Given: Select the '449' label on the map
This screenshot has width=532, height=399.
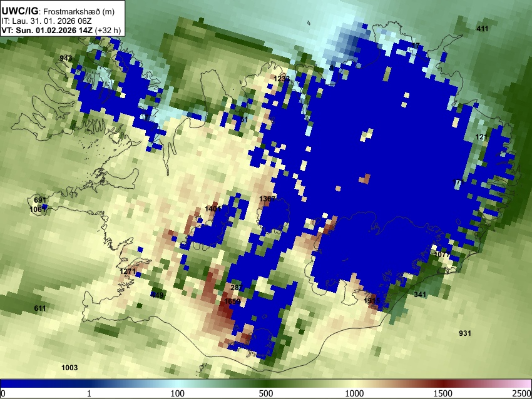Looking at the screenshot, I should point(158,295).
